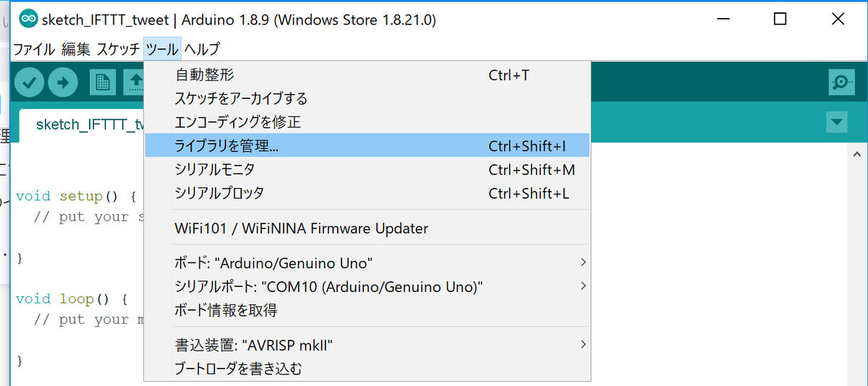Click the Upload arrow toolbar icon
Image resolution: width=868 pixels, height=386 pixels.
pos(64,82)
